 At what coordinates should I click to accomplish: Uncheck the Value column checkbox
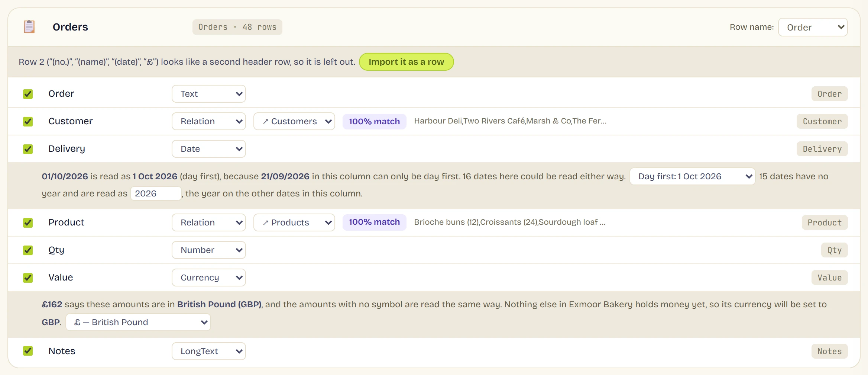click(28, 278)
